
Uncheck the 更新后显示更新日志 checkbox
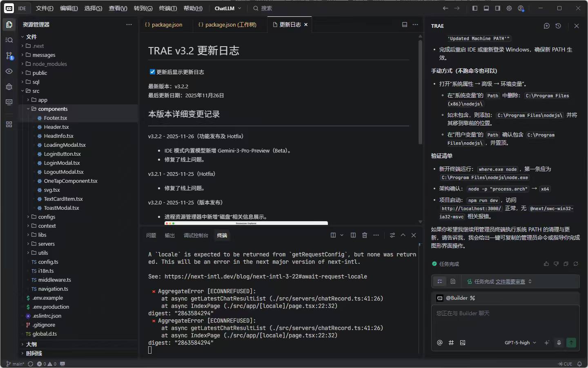(x=152, y=72)
